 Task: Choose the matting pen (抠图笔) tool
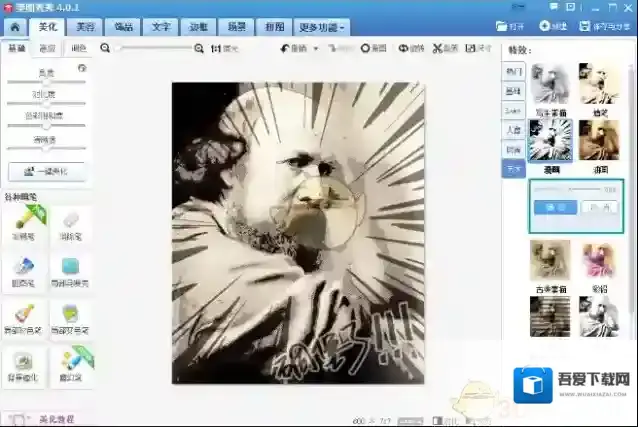(x=24, y=269)
